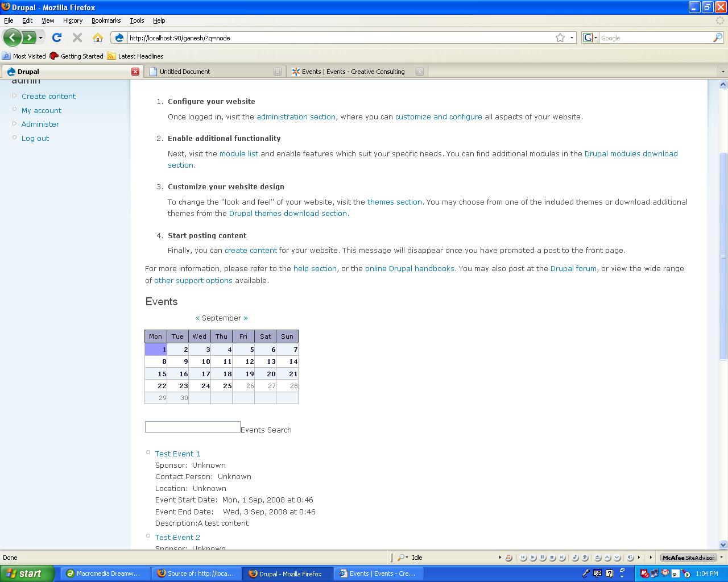This screenshot has height=582, width=728.
Task: Click the vertical page scrollbar thumb
Action: pos(723,256)
